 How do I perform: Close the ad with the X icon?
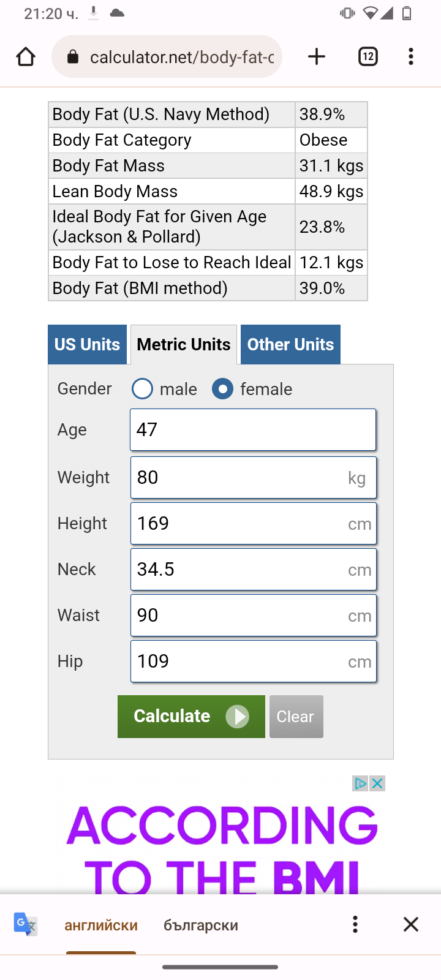(378, 783)
